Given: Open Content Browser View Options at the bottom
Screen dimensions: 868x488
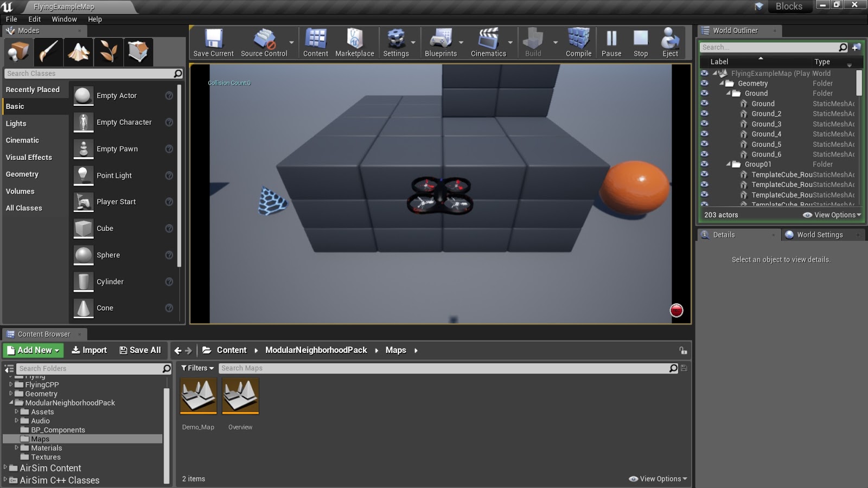Looking at the screenshot, I should [658, 479].
